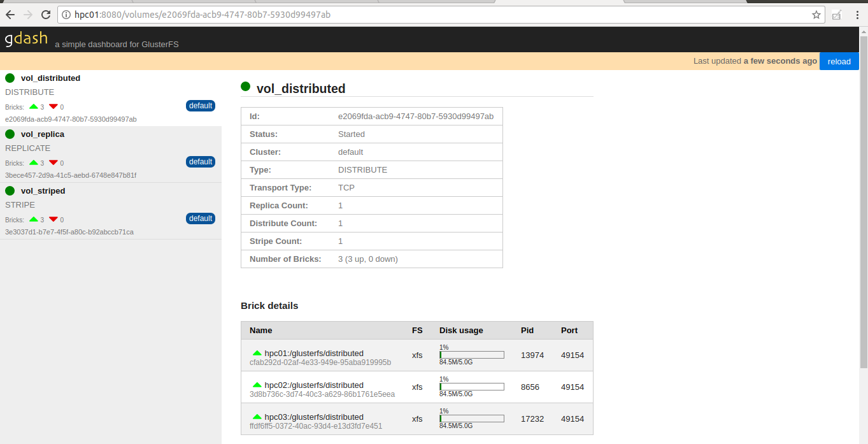Click disk usage bar of hpc01 brick
The width and height of the screenshot is (868, 444).
(472, 355)
